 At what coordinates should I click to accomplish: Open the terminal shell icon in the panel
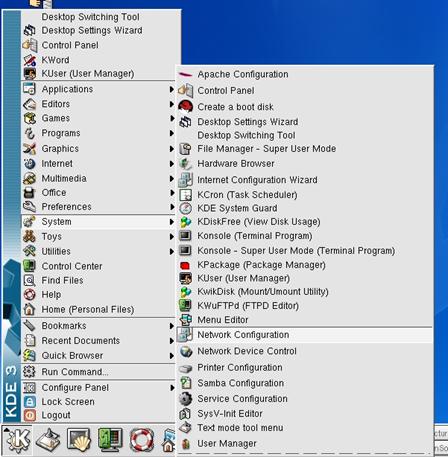(x=79, y=440)
